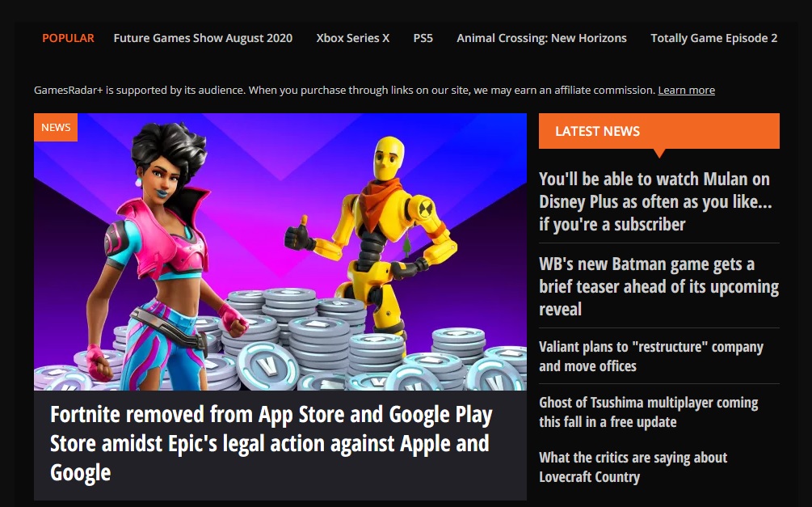Open Totally Game Episode 2 link
Screen dimensions: 812x507
pos(713,38)
